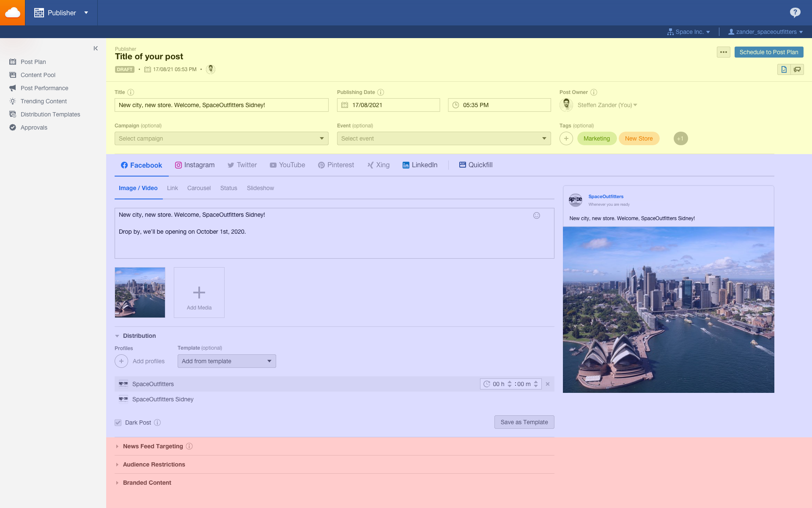Select the Link post type
812x508 pixels.
pyautogui.click(x=172, y=188)
